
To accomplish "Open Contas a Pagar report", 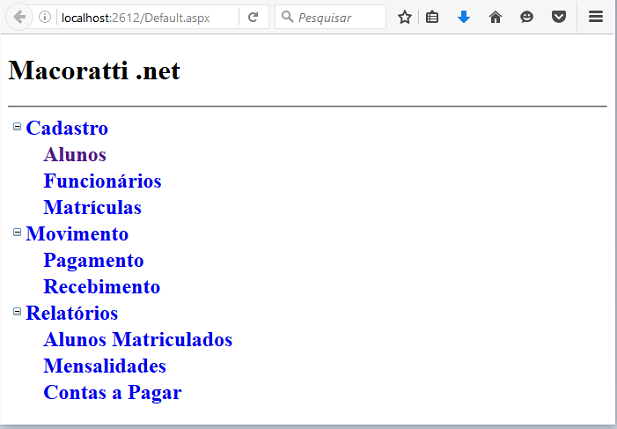I will pos(113,393).
